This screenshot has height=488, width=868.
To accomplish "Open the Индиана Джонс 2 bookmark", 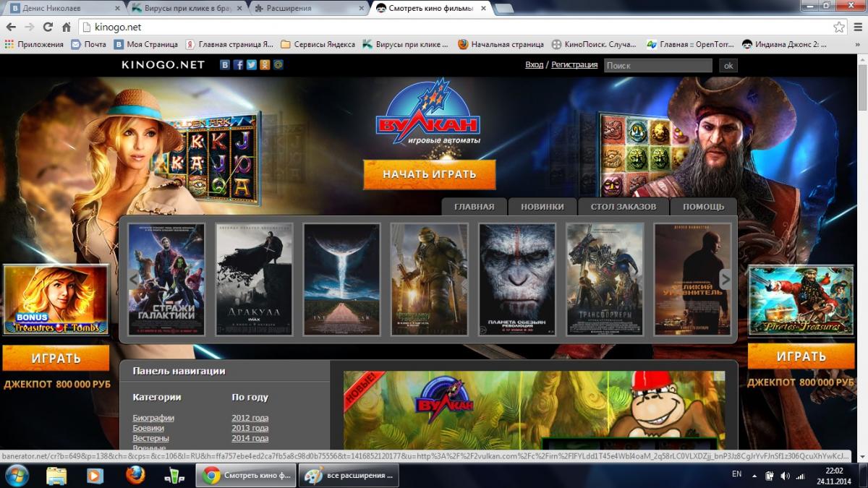I will click(784, 44).
